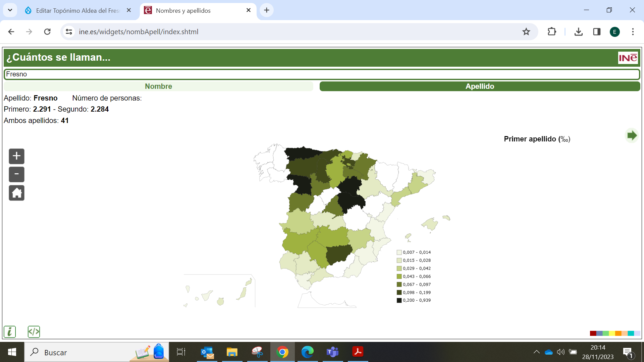The height and width of the screenshot is (362, 644).
Task: Zoom out the map with minus button
Action: (16, 174)
